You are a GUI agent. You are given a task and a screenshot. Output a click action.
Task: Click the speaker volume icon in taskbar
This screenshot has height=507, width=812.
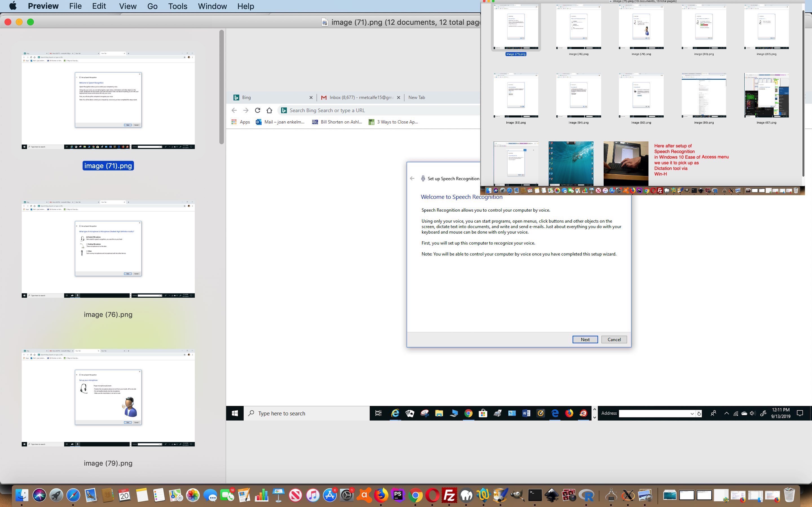click(x=752, y=413)
